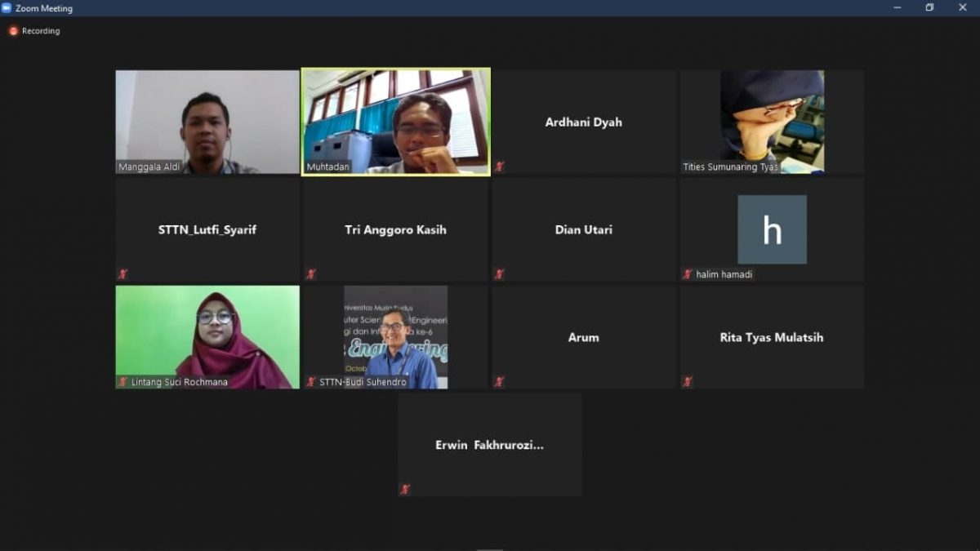Click halim hamadi's "h" avatar picture
This screenshot has width=980, height=551.
click(772, 229)
